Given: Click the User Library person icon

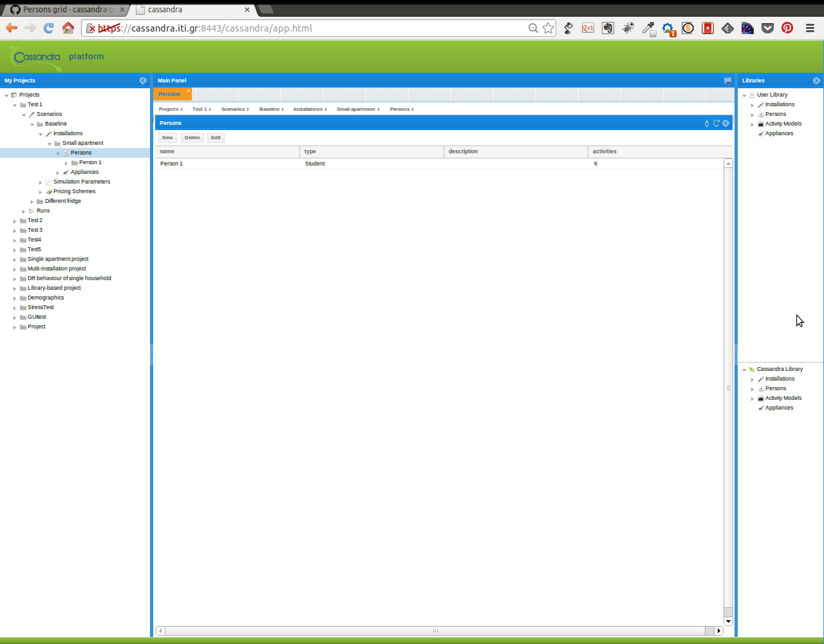Looking at the screenshot, I should tap(752, 95).
